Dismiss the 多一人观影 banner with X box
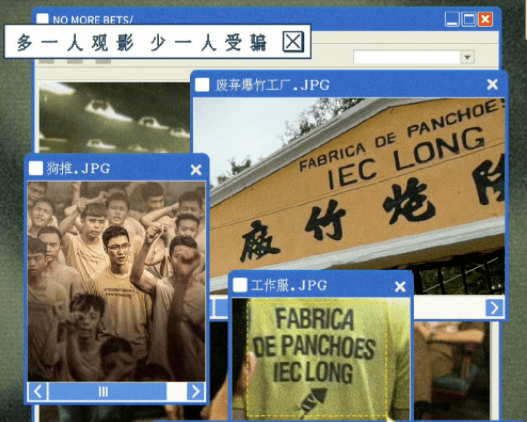The width and height of the screenshot is (527, 422). pos(293,42)
